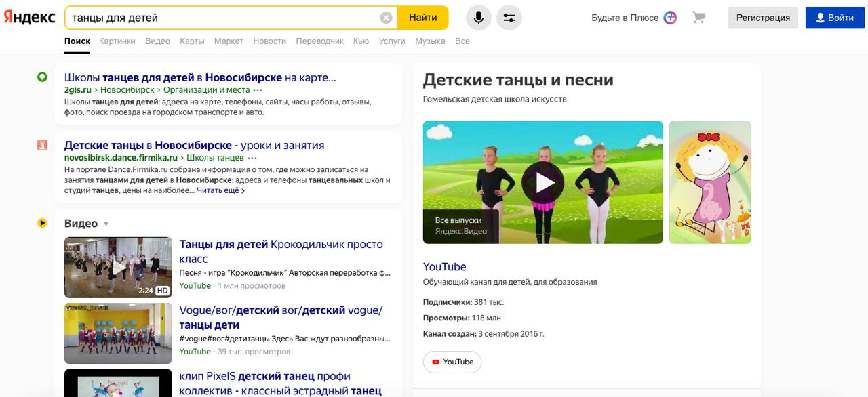Activate voice search microphone icon
Image resolution: width=868 pixels, height=397 pixels.
479,18
